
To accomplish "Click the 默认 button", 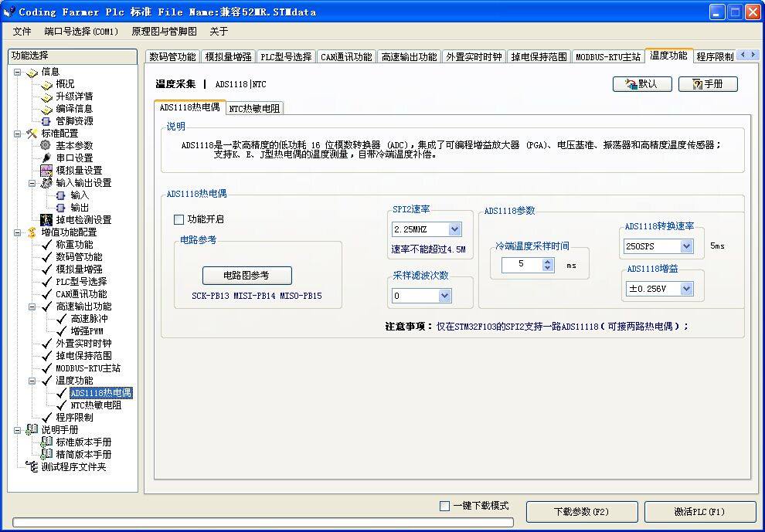I will tap(642, 84).
